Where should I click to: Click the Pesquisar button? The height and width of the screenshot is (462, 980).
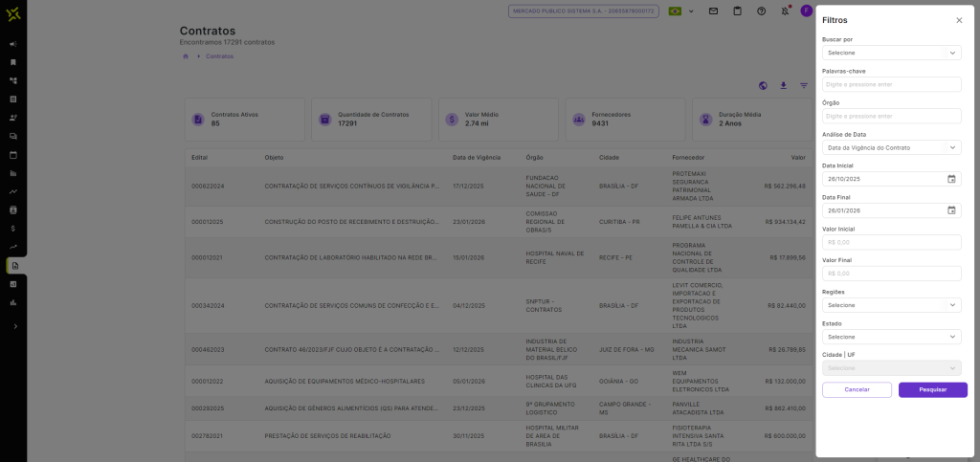click(x=932, y=390)
